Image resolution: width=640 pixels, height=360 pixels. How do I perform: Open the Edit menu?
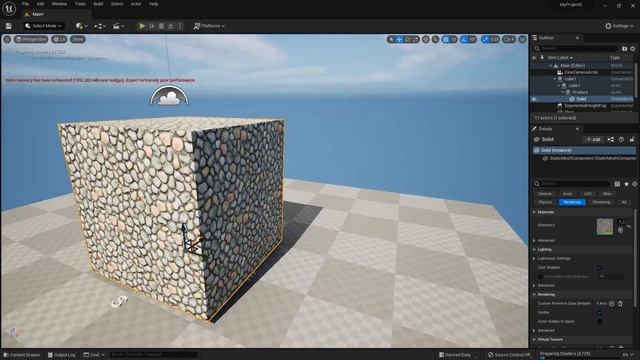click(40, 4)
